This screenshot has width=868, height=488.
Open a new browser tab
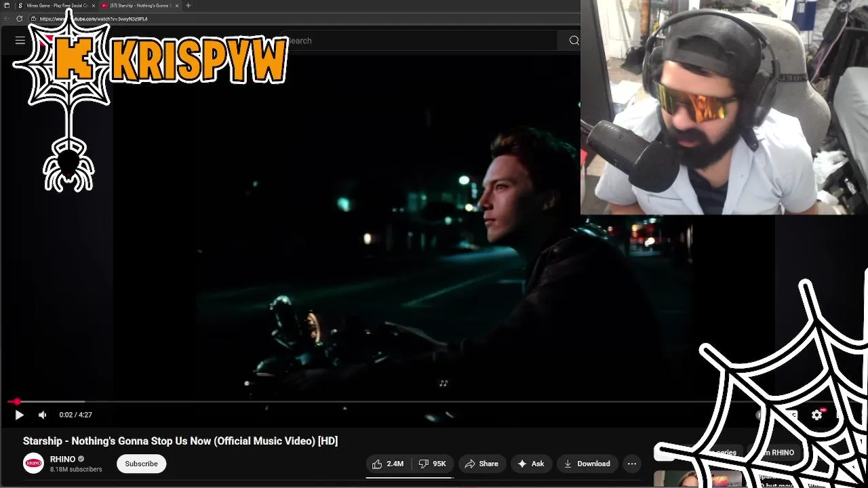click(189, 5)
